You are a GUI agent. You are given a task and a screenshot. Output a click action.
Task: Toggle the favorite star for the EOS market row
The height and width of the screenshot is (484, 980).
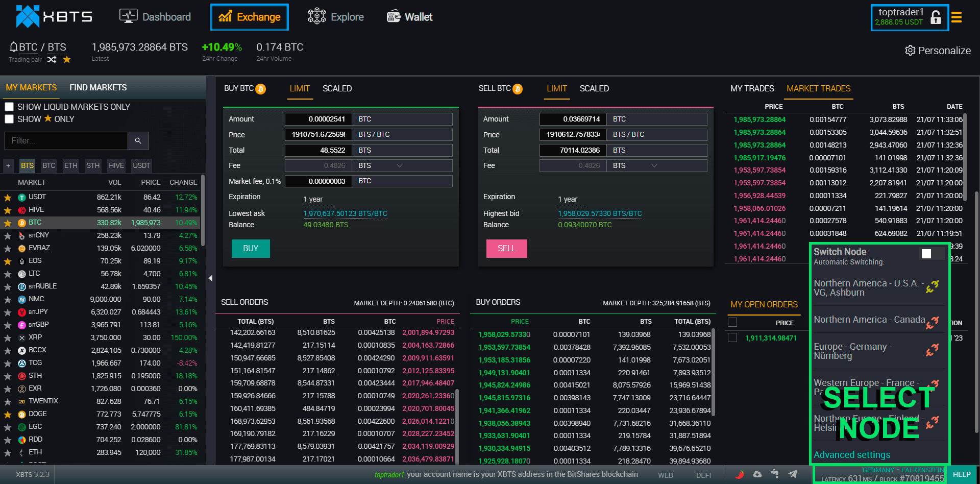8,261
